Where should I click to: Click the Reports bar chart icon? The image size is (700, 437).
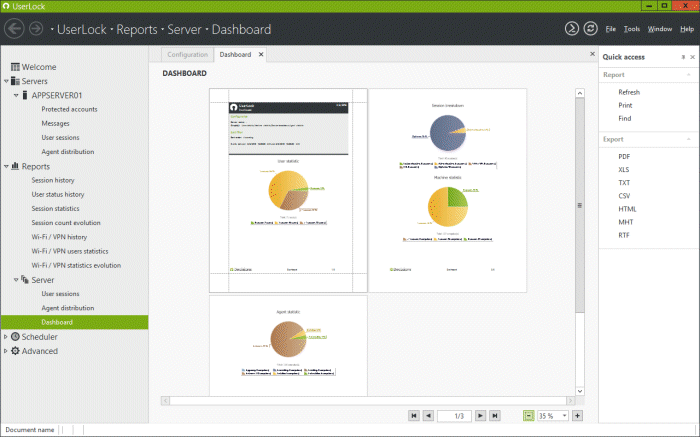[15, 166]
